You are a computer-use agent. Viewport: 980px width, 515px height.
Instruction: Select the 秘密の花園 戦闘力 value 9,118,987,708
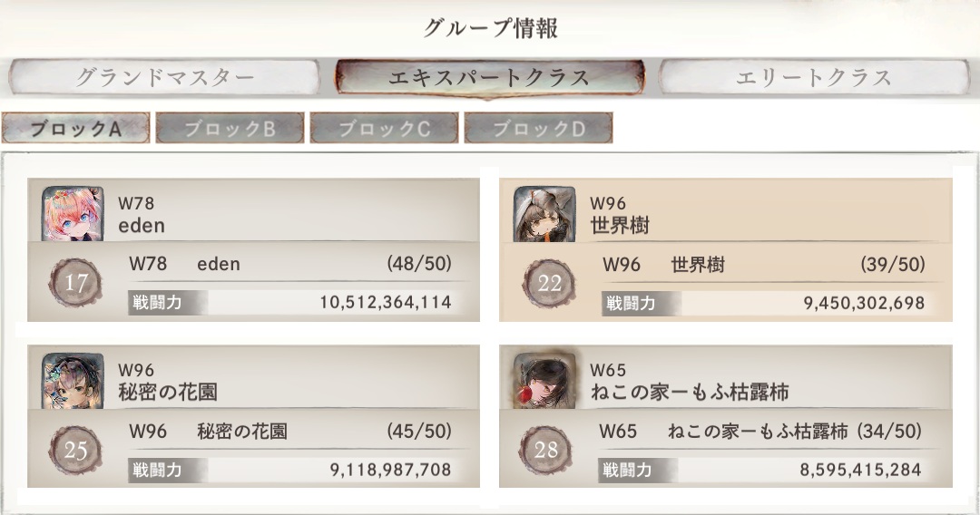point(390,470)
